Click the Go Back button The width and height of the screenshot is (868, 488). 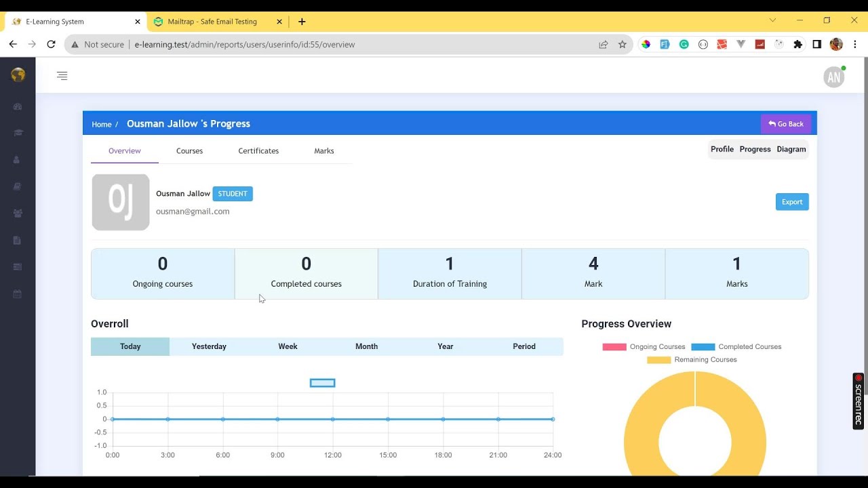pos(786,124)
